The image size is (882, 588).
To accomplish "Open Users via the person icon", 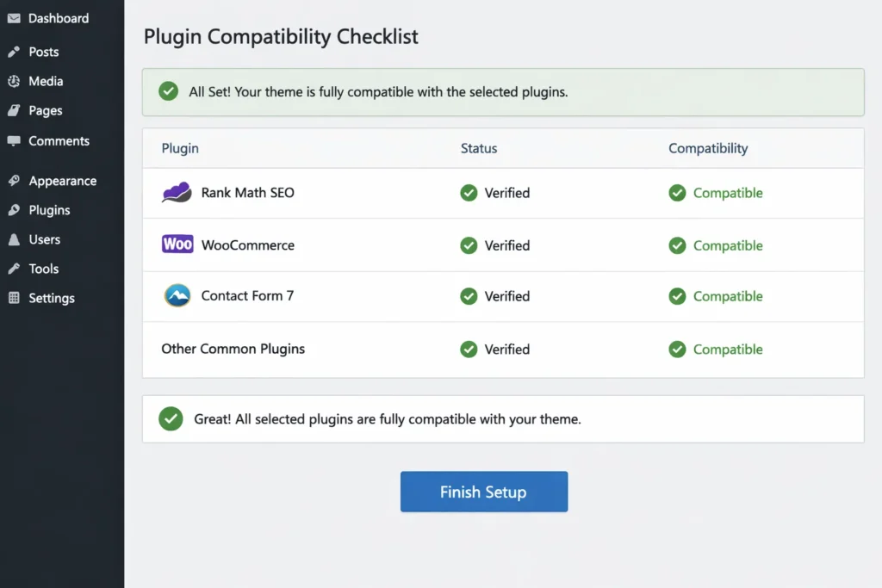I will pyautogui.click(x=13, y=239).
